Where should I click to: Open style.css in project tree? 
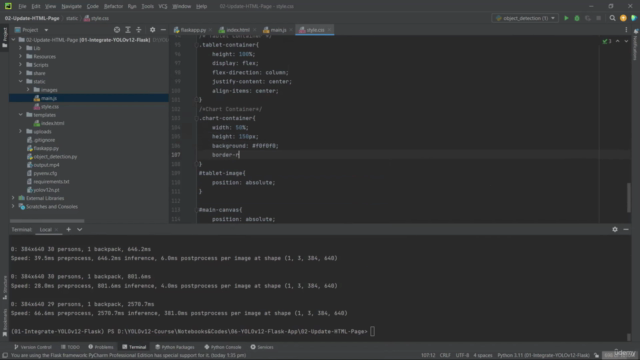[x=50, y=107]
